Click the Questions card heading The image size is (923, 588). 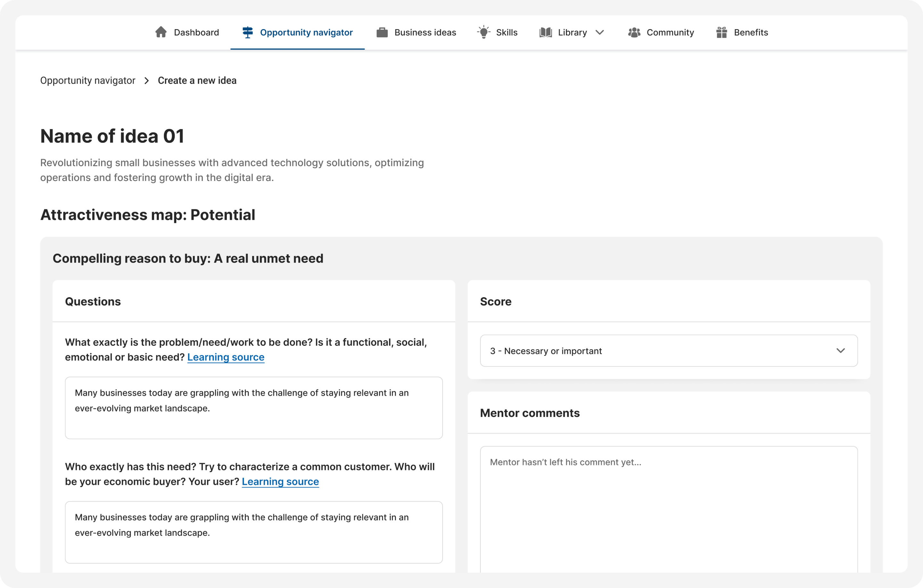[93, 301]
